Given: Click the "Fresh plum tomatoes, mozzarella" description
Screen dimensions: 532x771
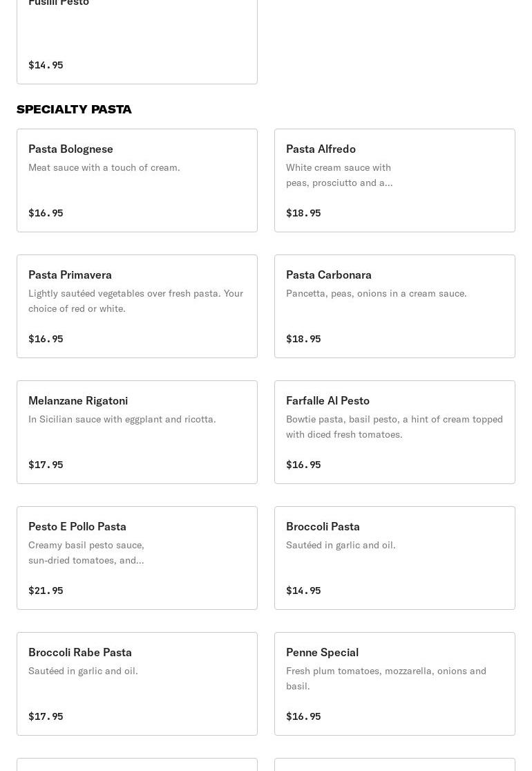Looking at the screenshot, I should [386, 678].
